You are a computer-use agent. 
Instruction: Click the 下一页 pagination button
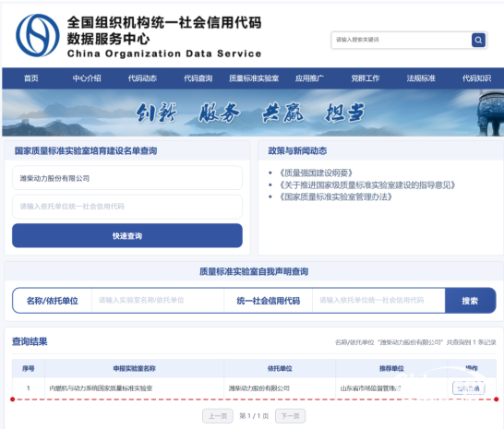290,416
